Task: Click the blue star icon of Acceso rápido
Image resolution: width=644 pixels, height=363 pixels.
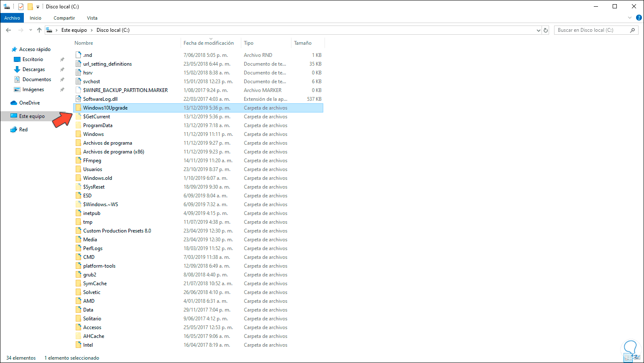Action: click(x=14, y=49)
